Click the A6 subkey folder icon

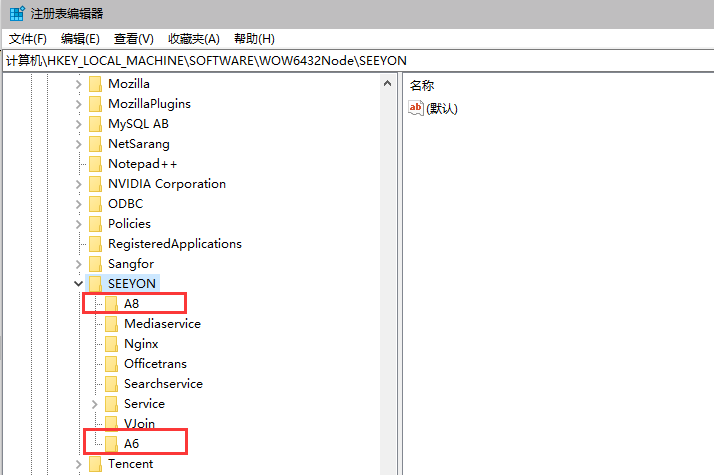[112, 444]
